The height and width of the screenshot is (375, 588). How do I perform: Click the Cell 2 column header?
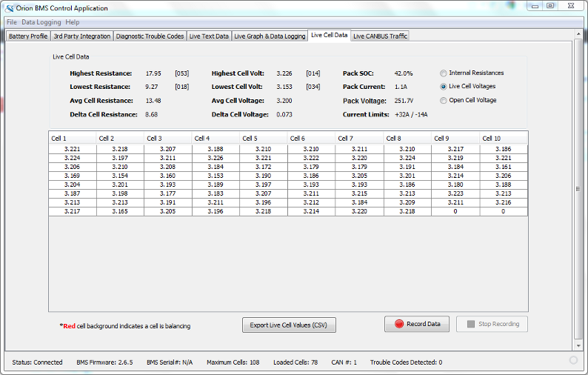click(x=120, y=138)
